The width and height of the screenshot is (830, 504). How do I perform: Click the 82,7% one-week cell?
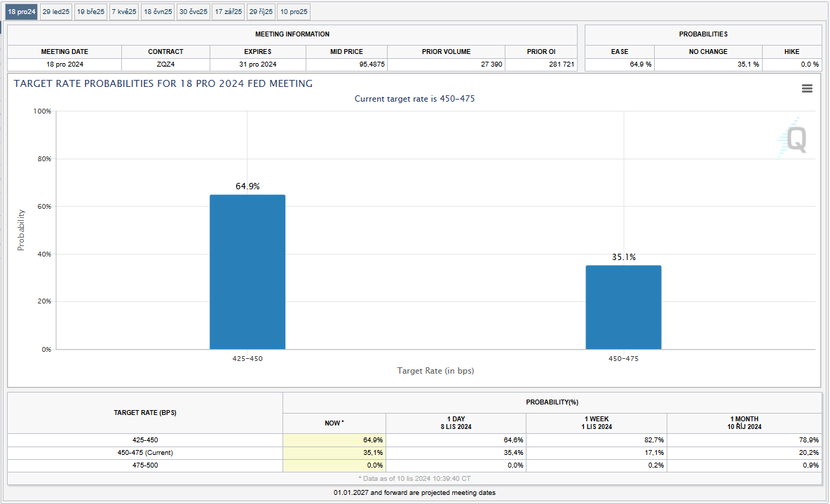coord(597,440)
